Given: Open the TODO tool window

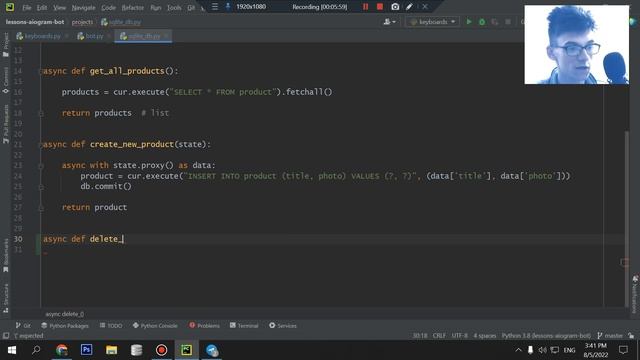Looking at the screenshot, I should [x=111, y=326].
